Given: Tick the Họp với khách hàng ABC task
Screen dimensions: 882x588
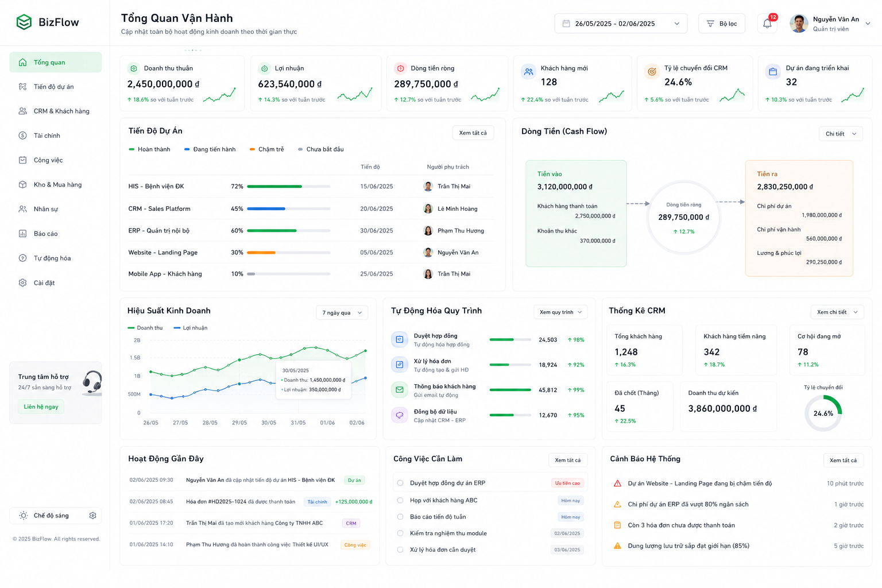Looking at the screenshot, I should pos(400,500).
